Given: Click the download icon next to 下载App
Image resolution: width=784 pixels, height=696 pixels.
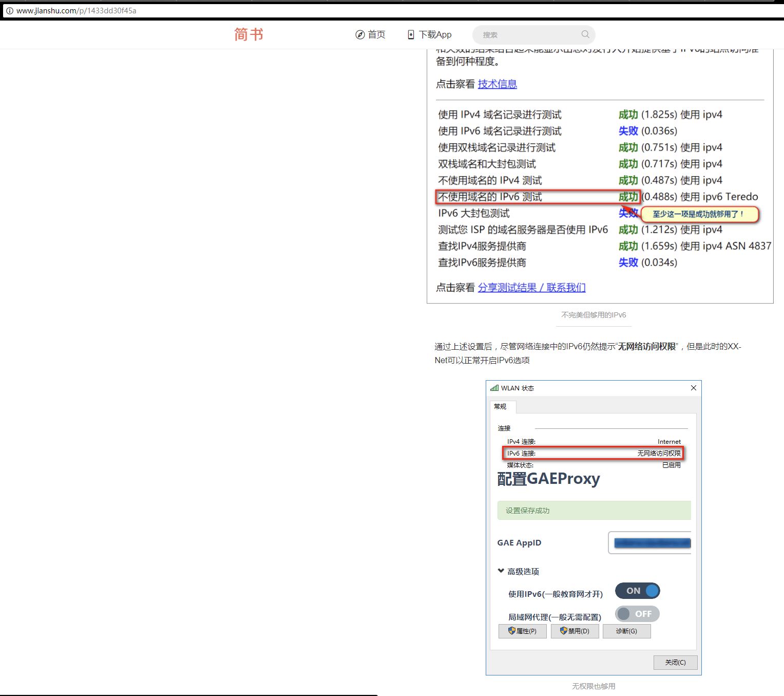Looking at the screenshot, I should tap(411, 34).
